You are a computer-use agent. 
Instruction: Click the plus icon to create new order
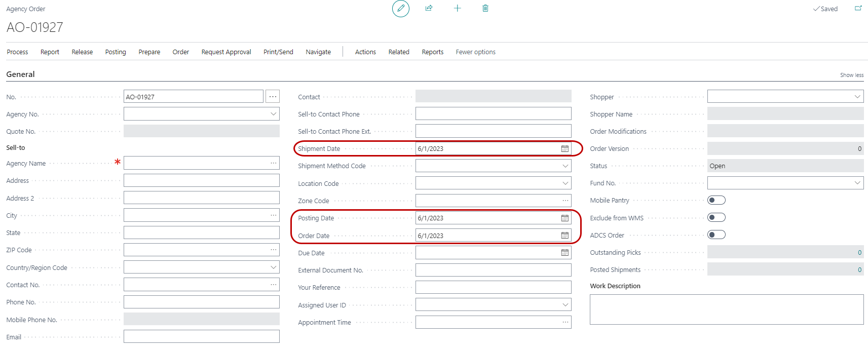point(457,8)
